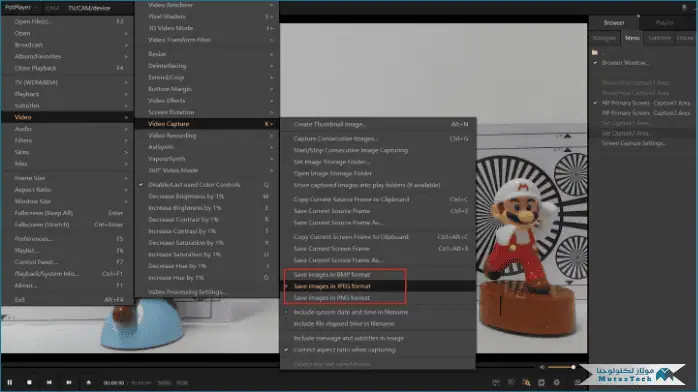Switch to the Browser panel tab

coord(614,23)
